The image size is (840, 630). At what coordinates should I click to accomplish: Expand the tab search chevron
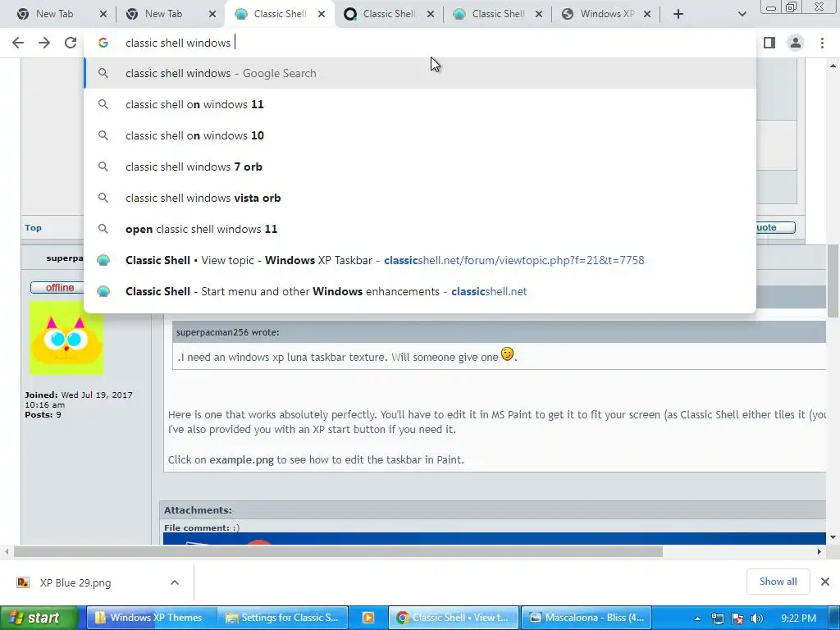(x=742, y=14)
